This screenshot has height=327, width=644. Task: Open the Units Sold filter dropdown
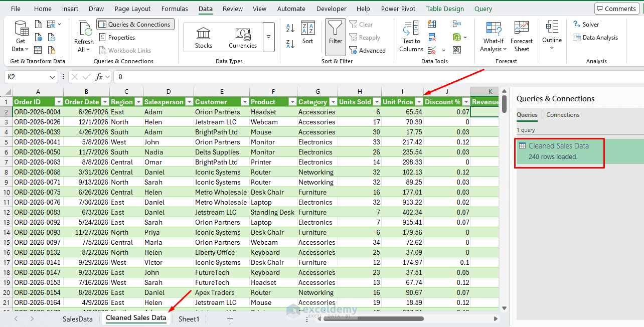pos(376,102)
